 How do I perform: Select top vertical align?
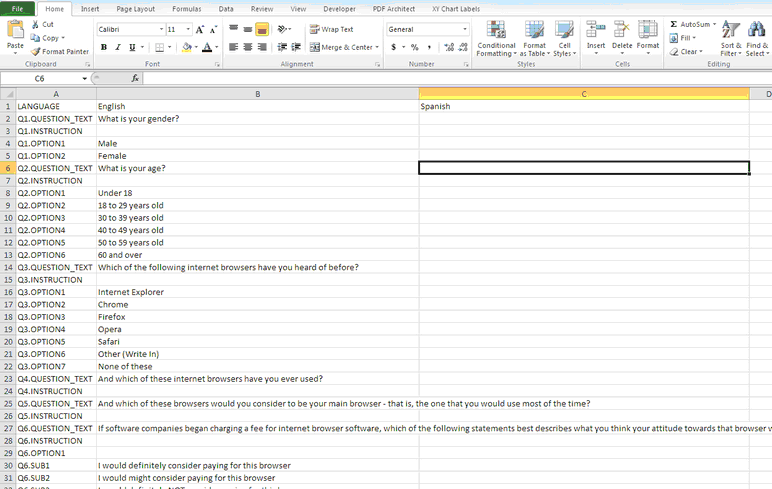(x=234, y=30)
